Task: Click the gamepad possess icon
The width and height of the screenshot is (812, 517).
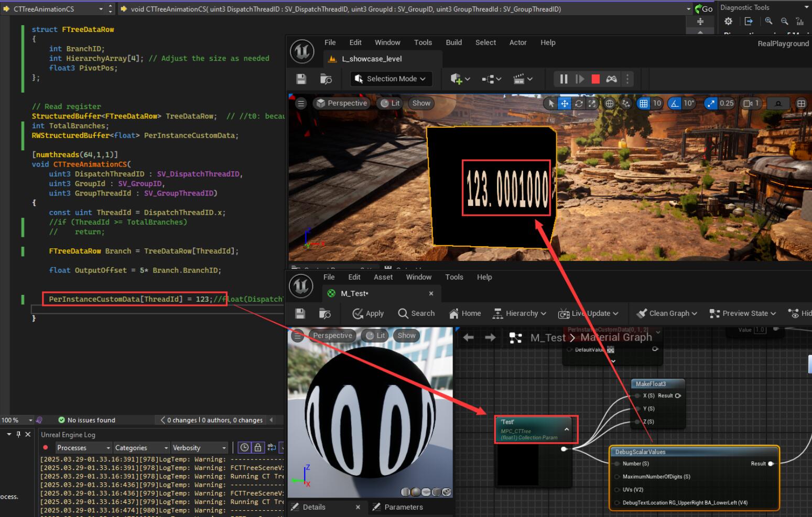Action: pyautogui.click(x=611, y=79)
